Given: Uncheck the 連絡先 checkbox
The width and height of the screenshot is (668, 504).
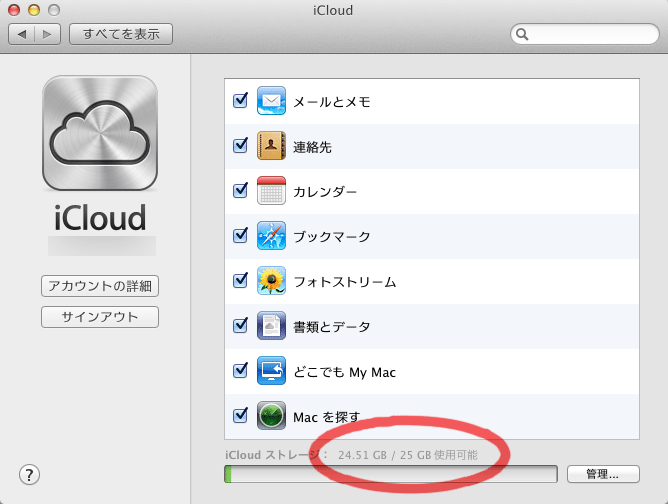Looking at the screenshot, I should pos(240,146).
